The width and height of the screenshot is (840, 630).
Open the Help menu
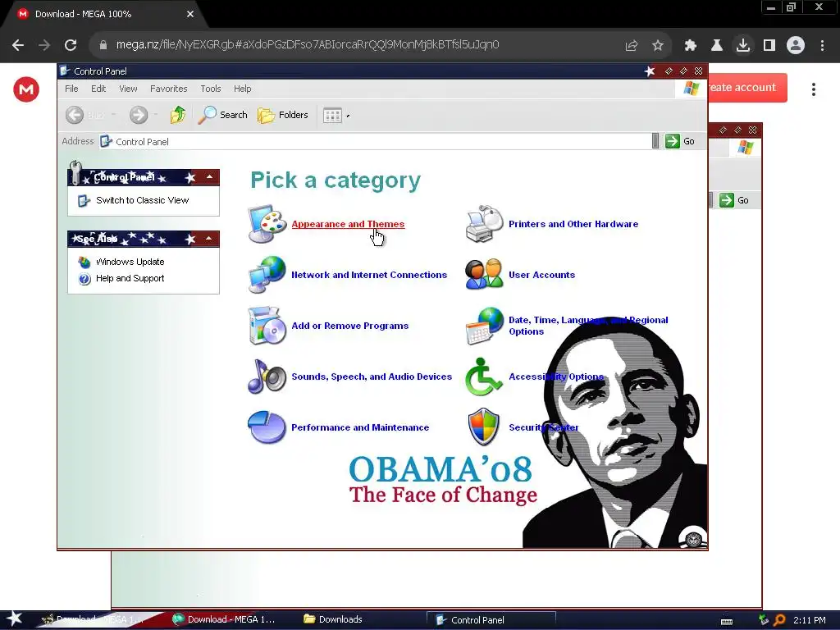242,89
